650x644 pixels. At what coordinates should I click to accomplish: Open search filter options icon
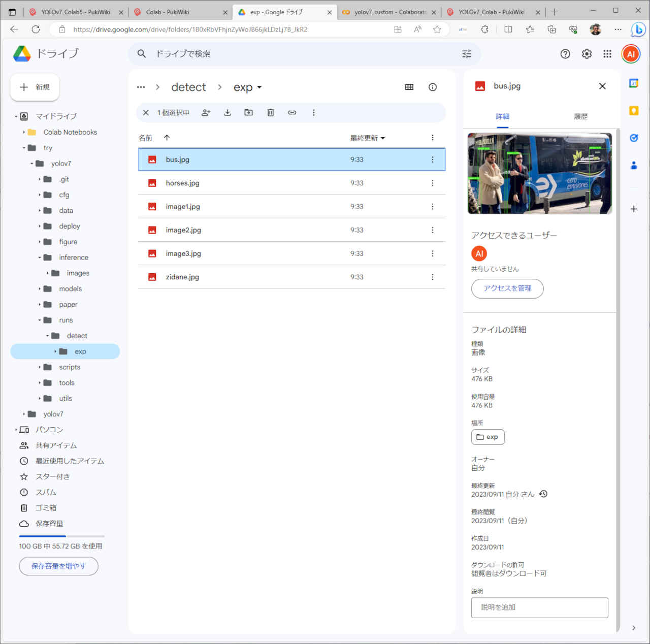coord(467,54)
